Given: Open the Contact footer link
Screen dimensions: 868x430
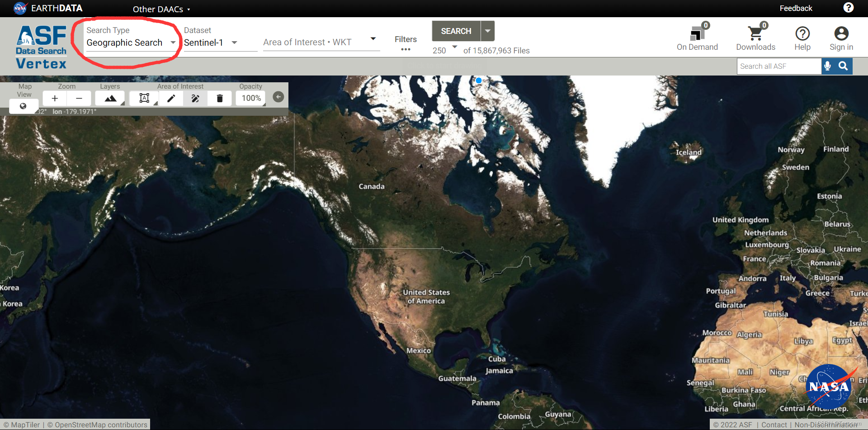Looking at the screenshot, I should point(774,425).
